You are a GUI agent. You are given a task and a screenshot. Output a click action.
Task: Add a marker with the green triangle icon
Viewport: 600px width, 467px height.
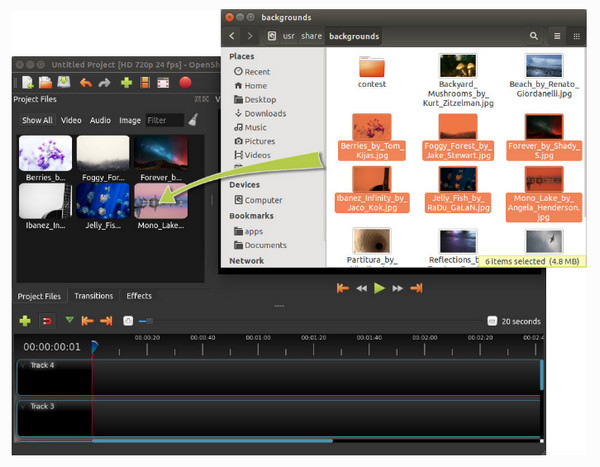tap(69, 319)
